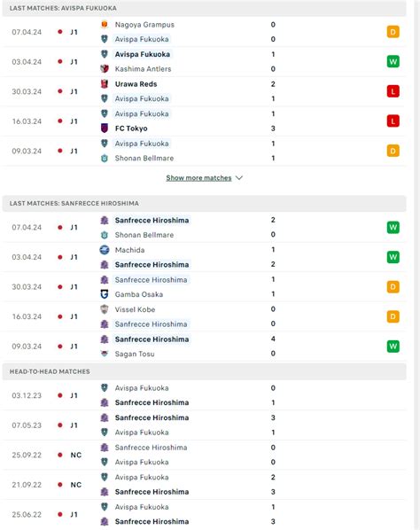The image size is (420, 530).
Task: Open the 03.12.23 Avispa Fukuoka head-to-head match
Action: [x=204, y=395]
